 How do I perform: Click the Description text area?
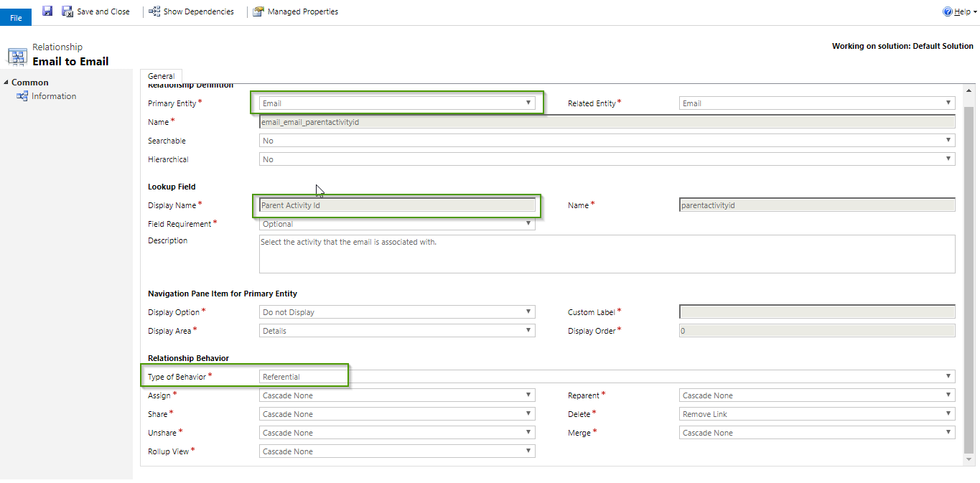coord(607,254)
